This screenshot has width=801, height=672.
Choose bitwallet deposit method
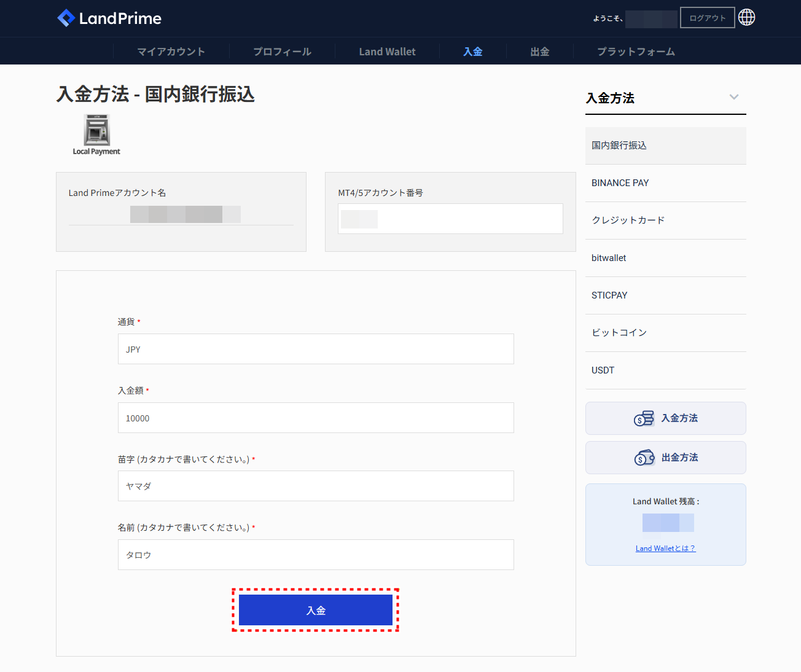[x=666, y=258]
